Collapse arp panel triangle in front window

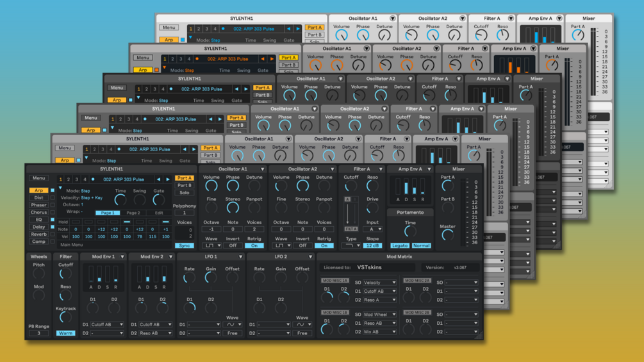pyautogui.click(x=60, y=188)
